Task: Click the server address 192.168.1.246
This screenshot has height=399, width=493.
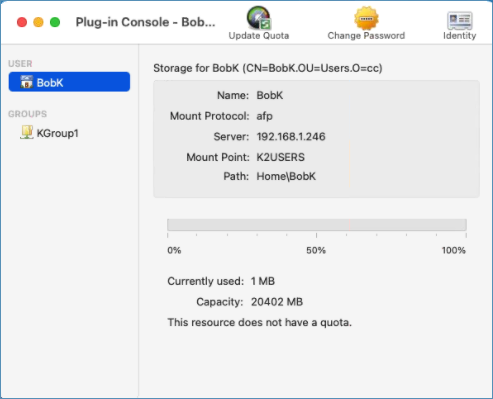Action: tap(291, 137)
